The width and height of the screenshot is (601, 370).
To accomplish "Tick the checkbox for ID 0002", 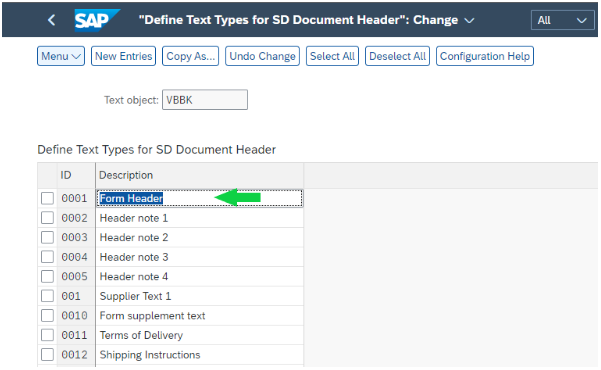I will pos(48,218).
